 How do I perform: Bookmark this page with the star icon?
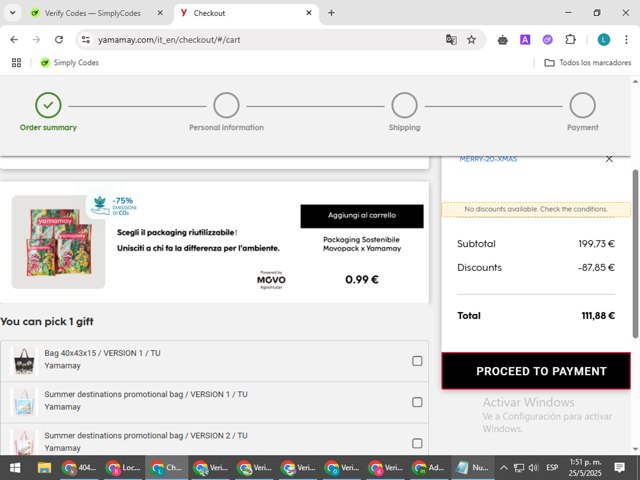tap(471, 40)
